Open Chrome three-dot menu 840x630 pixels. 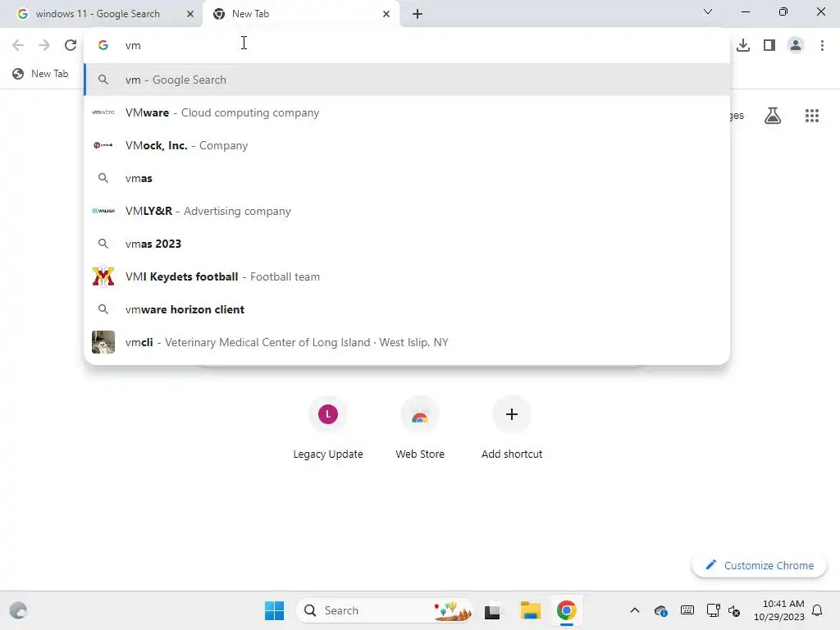tap(822, 45)
